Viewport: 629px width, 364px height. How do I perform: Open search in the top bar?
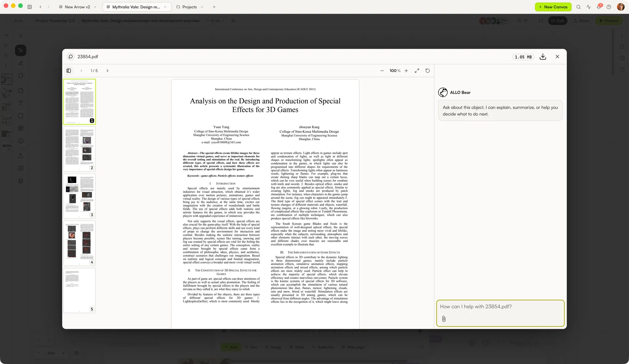click(579, 7)
